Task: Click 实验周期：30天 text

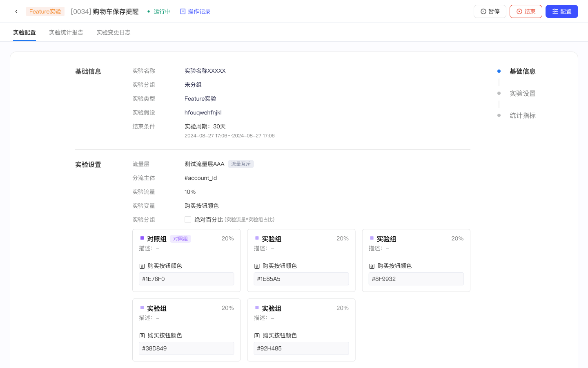Action: coord(205,126)
